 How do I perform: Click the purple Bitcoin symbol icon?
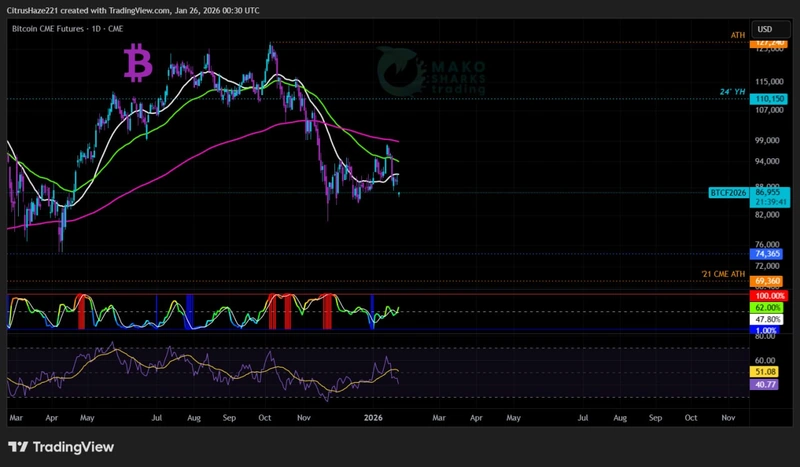pyautogui.click(x=138, y=65)
